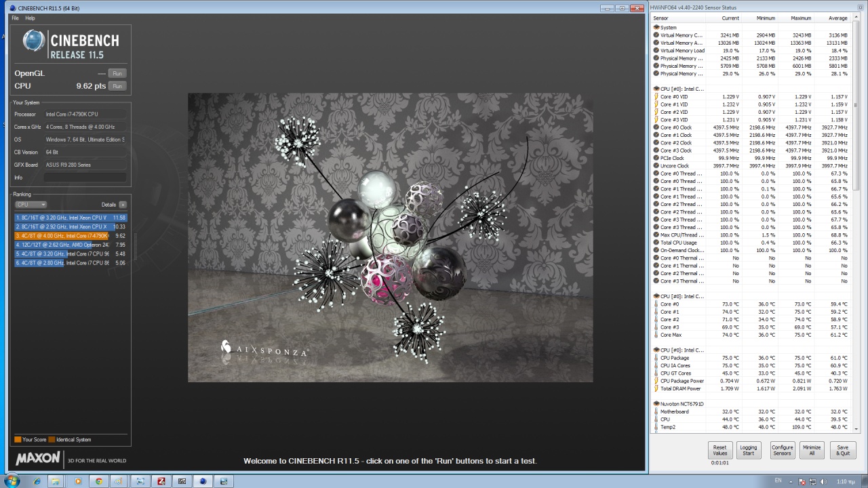The width and height of the screenshot is (868, 488).
Task: Select the CPU GT Cores row
Action: (751, 373)
